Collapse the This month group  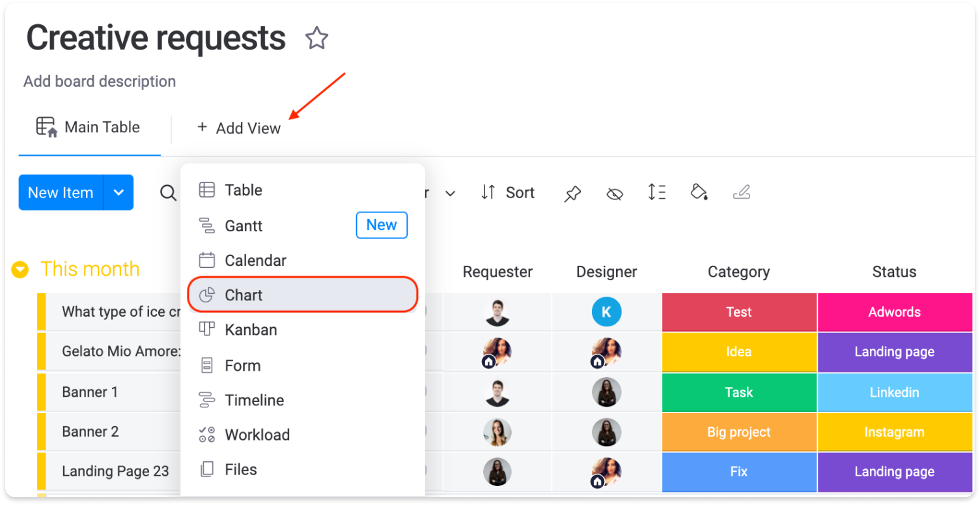21,269
